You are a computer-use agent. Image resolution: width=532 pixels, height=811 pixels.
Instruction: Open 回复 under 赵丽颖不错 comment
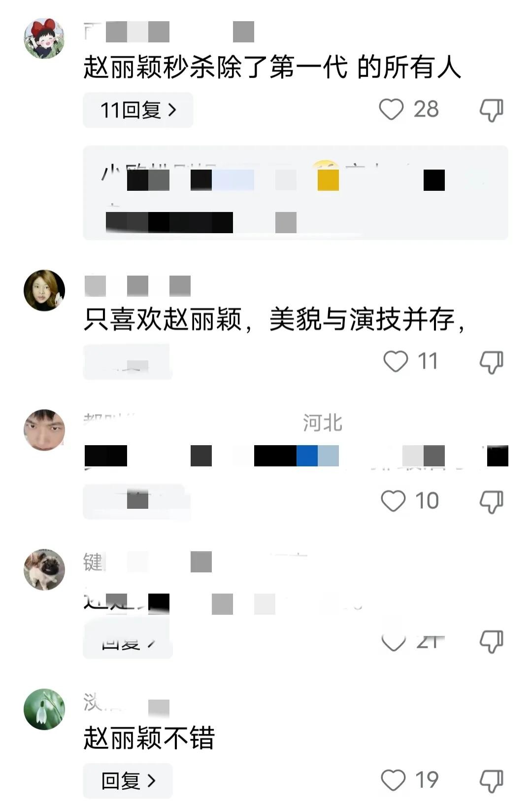point(128,781)
